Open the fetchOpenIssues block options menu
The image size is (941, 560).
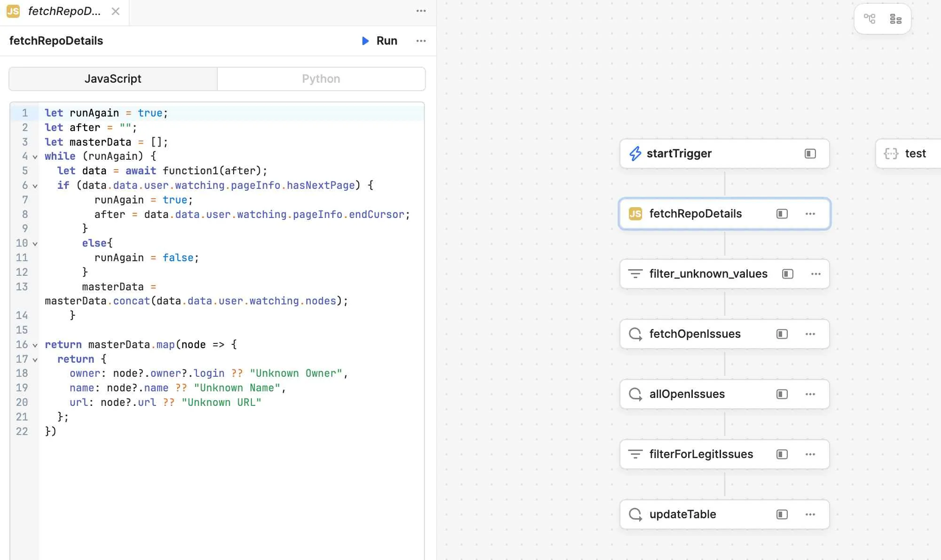(810, 334)
